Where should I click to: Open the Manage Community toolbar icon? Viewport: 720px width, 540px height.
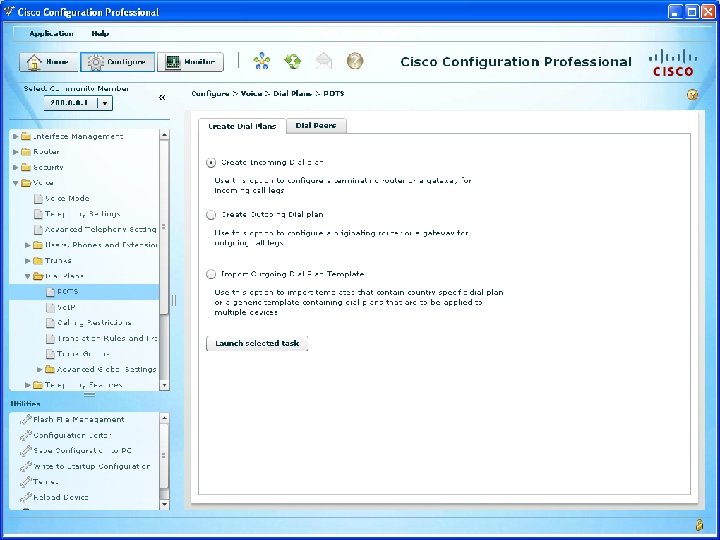pos(262,61)
